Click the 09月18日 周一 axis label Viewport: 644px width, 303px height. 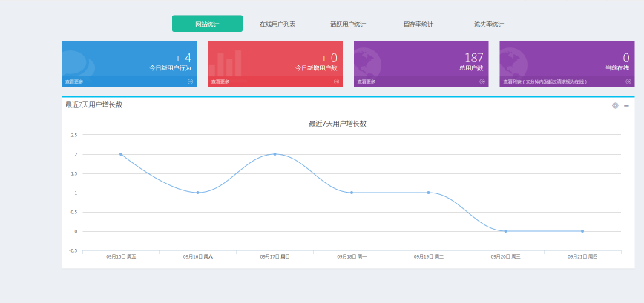[352, 256]
